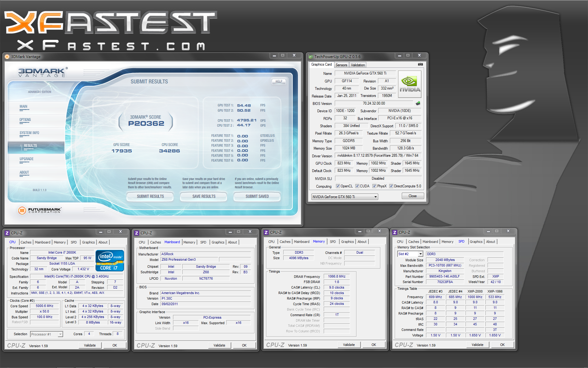Click the GPU Clock 823 MHz value
This screenshot has width=588, height=368.
coord(344,163)
